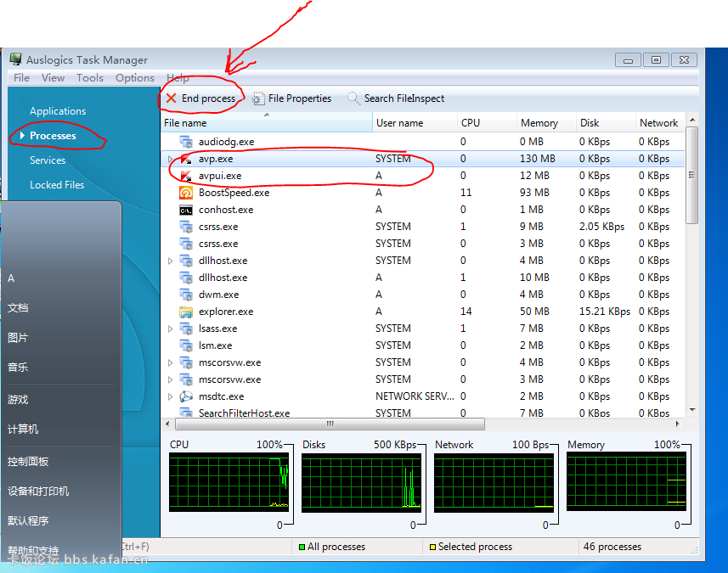The width and height of the screenshot is (728, 573).
Task: Open 设备和打印机 in the Start menu
Action: coord(38,492)
